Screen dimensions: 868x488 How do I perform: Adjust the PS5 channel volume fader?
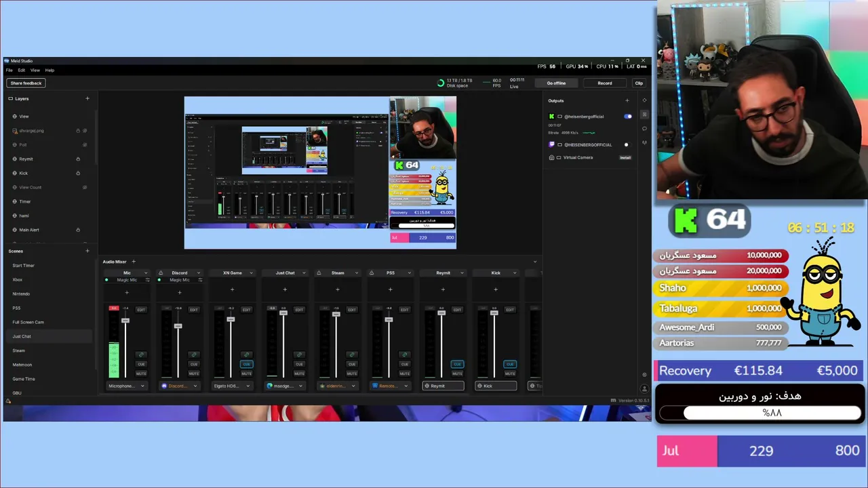389,319
